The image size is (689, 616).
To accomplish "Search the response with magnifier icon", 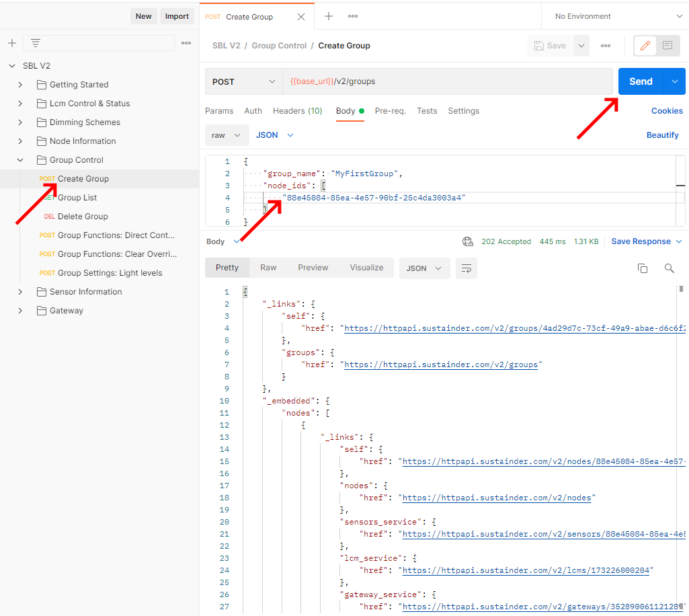I will [669, 268].
